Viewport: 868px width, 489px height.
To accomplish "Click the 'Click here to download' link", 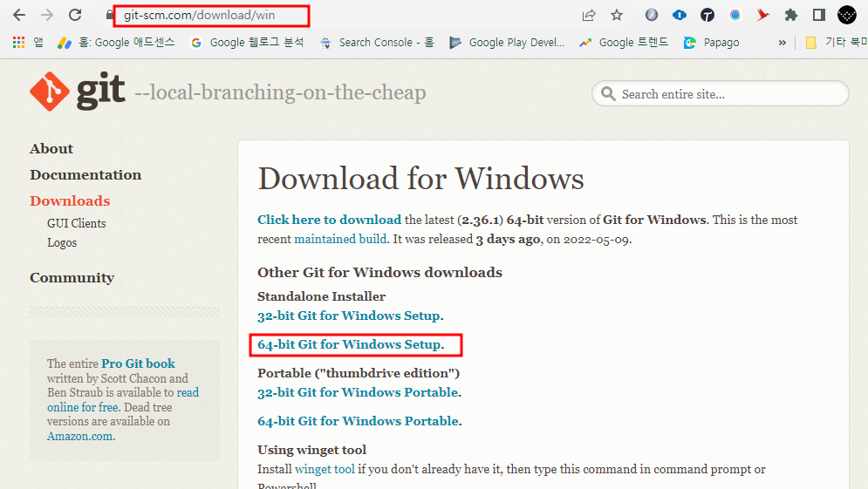I will pos(330,220).
